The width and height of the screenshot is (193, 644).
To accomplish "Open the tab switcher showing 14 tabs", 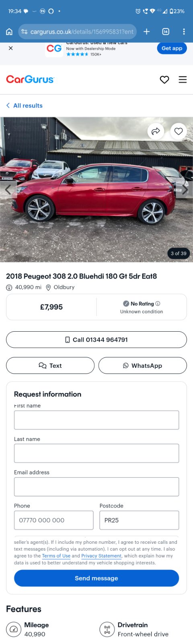I will [166, 31].
